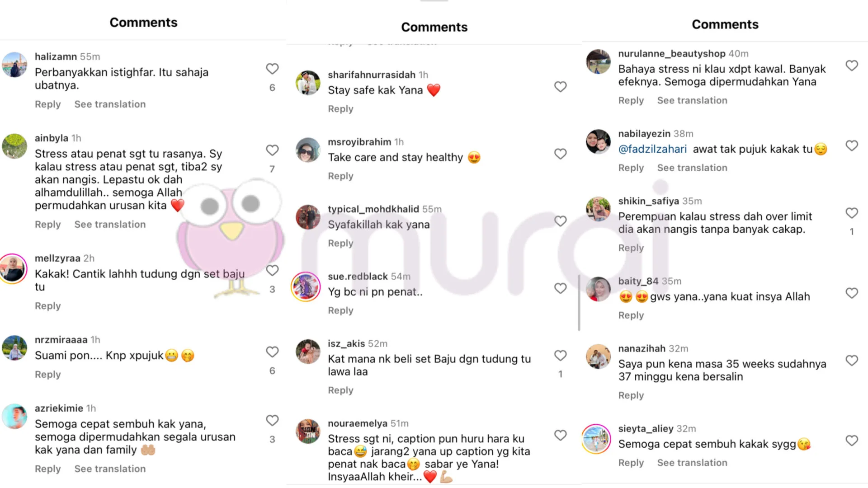The height and width of the screenshot is (488, 868).
Task: Like isz_akis's comment about set baju
Action: pos(560,356)
